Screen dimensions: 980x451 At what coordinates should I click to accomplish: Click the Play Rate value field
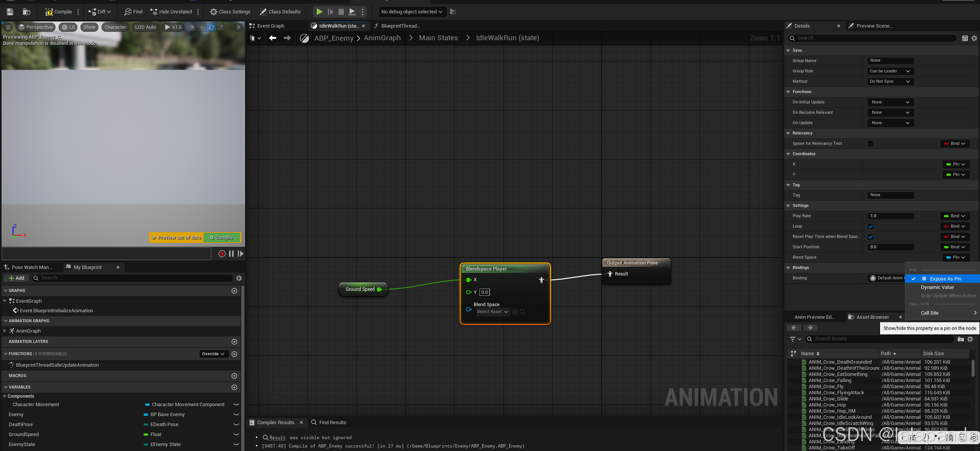coord(890,216)
